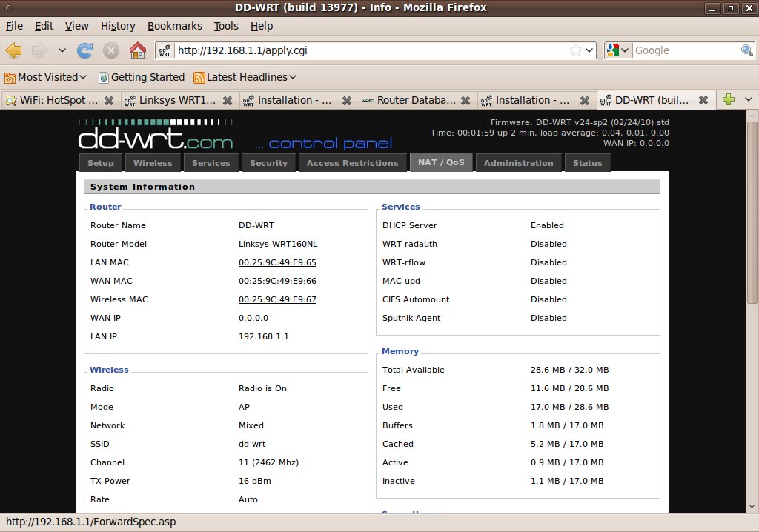Reload the current page

[85, 50]
